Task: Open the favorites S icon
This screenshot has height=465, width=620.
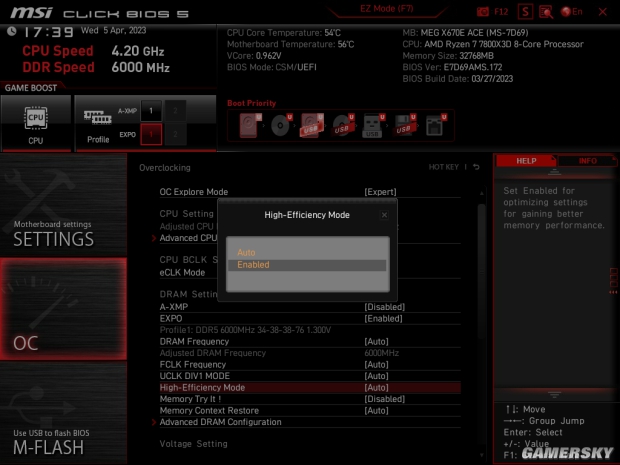Action: click(x=525, y=12)
